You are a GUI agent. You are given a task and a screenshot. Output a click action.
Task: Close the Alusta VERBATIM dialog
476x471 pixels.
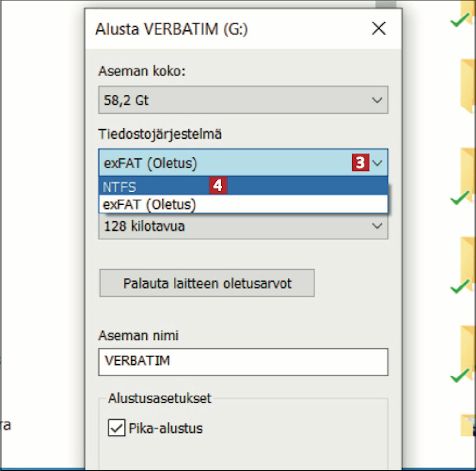(379, 29)
